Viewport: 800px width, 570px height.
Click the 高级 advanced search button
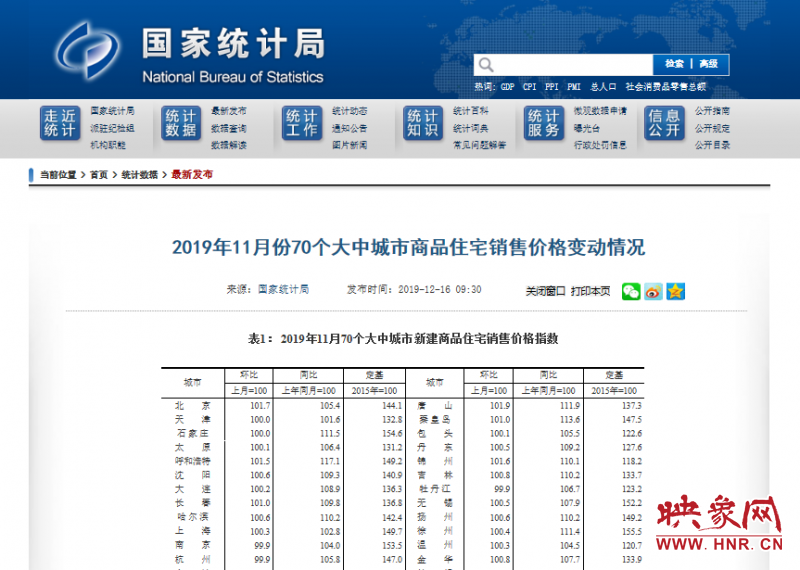tap(708, 64)
